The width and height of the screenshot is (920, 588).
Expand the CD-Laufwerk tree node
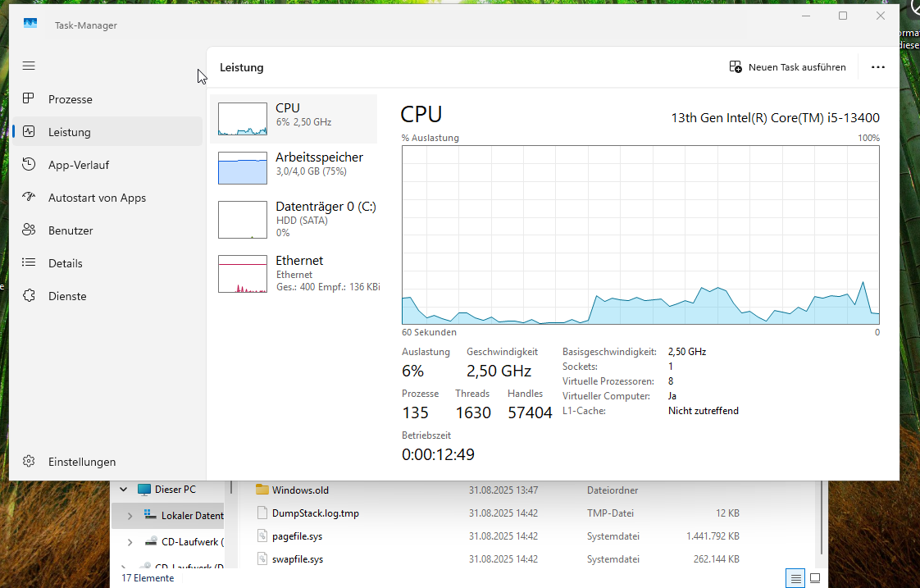[130, 542]
